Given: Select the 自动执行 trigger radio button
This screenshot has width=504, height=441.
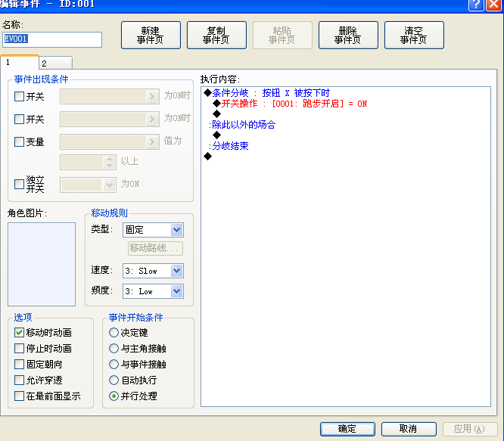Looking at the screenshot, I should pos(114,380).
